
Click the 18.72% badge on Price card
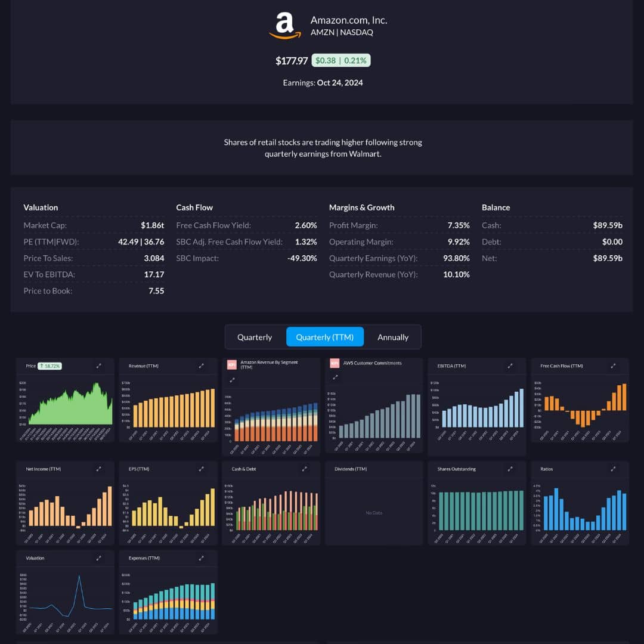[x=49, y=366]
